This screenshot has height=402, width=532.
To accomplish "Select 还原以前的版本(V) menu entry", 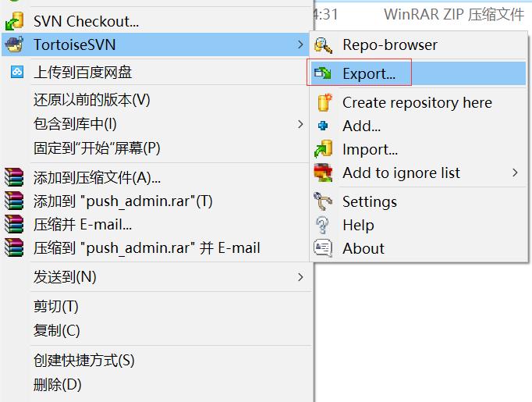I will (91, 100).
